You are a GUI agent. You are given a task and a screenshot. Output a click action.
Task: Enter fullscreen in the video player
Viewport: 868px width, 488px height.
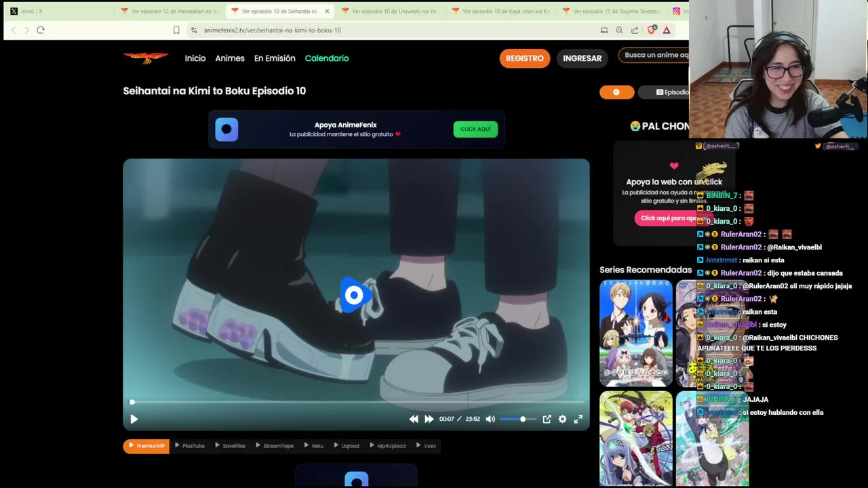click(578, 420)
